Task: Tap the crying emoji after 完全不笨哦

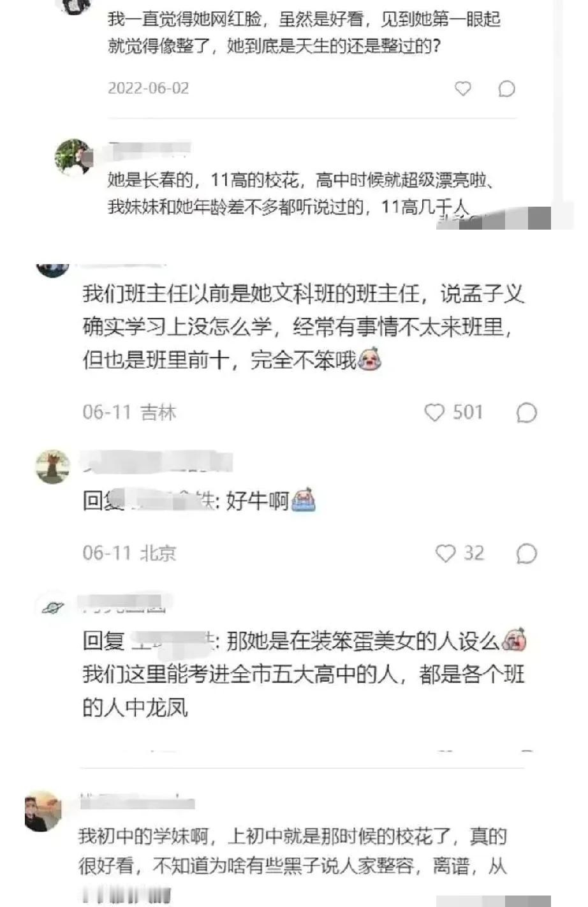Action: [x=369, y=360]
